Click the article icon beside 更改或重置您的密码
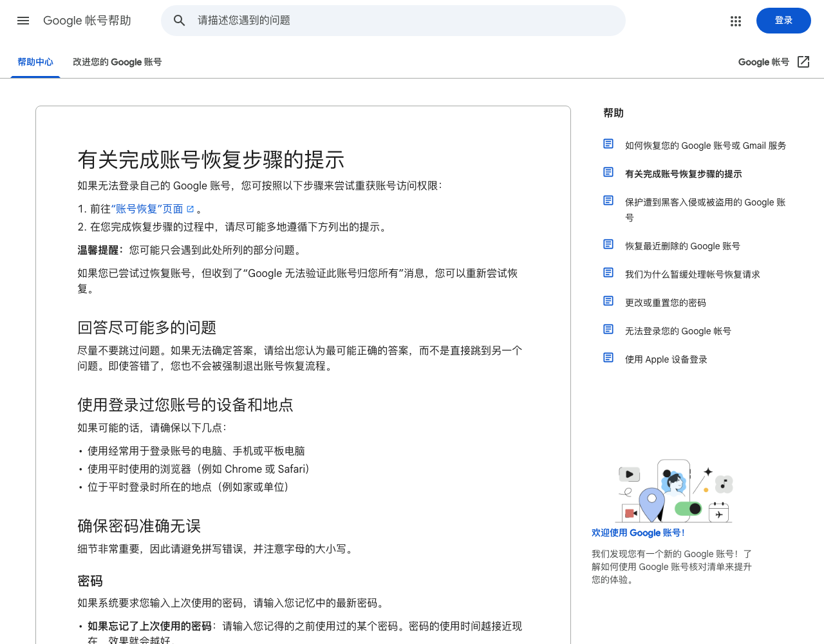The height and width of the screenshot is (644, 824). coord(608,301)
